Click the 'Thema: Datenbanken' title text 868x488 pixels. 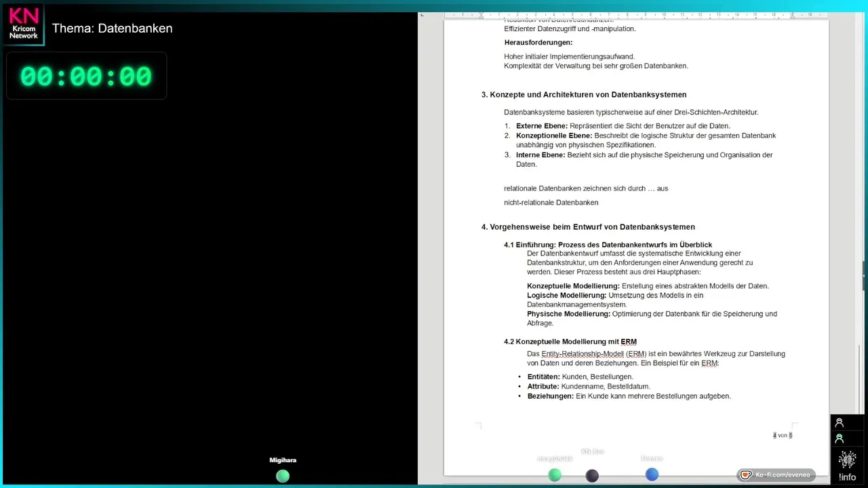(x=113, y=28)
